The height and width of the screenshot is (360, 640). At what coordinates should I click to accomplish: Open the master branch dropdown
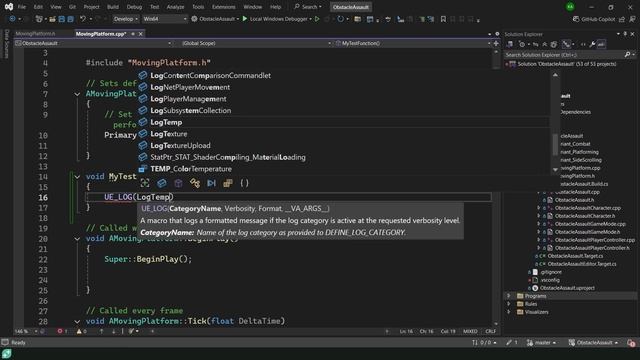point(542,343)
